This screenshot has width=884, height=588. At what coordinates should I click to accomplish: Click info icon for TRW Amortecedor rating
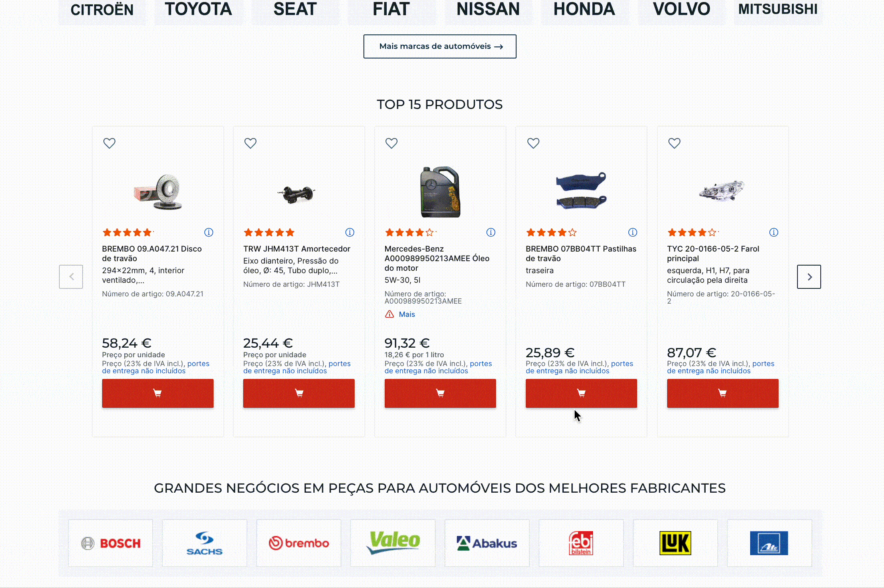click(x=350, y=232)
